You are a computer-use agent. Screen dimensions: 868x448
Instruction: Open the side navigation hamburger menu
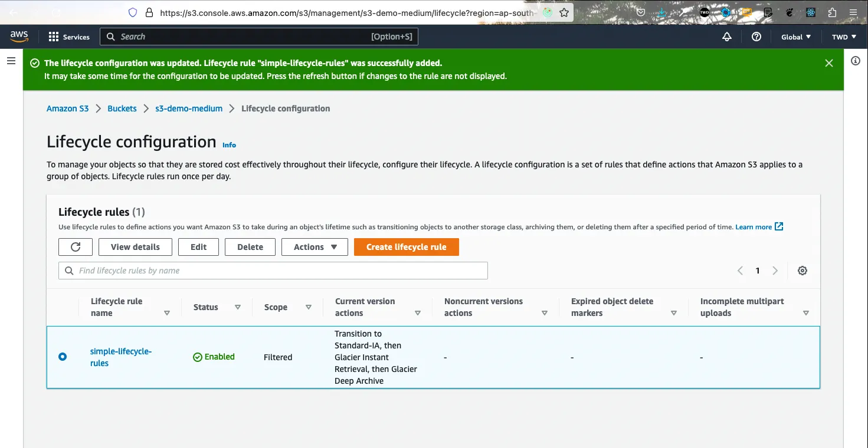pos(11,61)
